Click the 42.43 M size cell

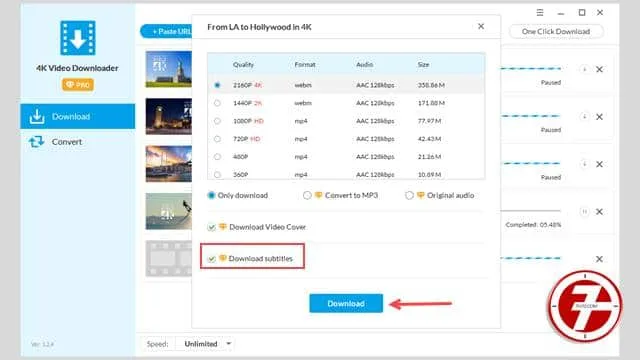click(x=429, y=139)
